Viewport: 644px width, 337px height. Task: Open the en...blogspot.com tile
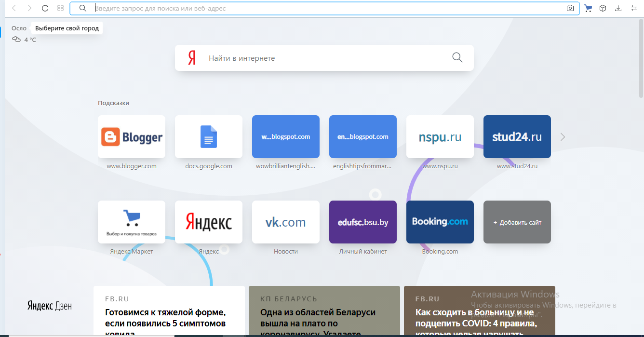363,137
